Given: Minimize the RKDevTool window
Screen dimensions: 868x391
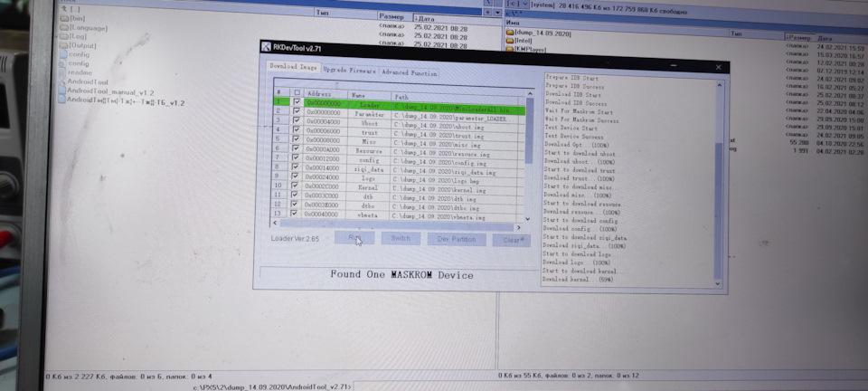Looking at the screenshot, I should point(673,66).
